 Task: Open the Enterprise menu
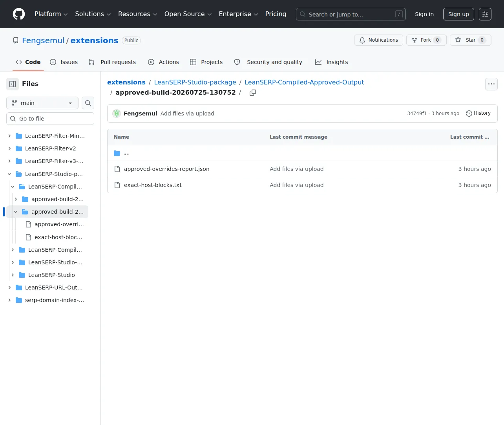coord(238,14)
